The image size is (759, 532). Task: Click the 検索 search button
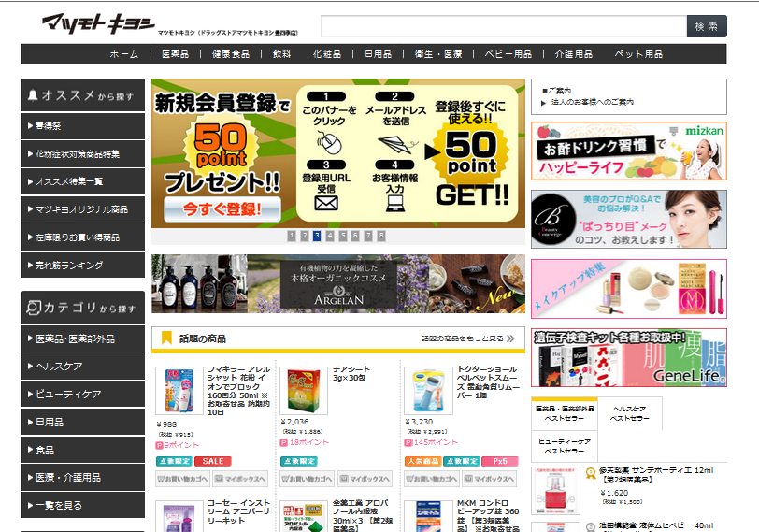click(x=707, y=26)
